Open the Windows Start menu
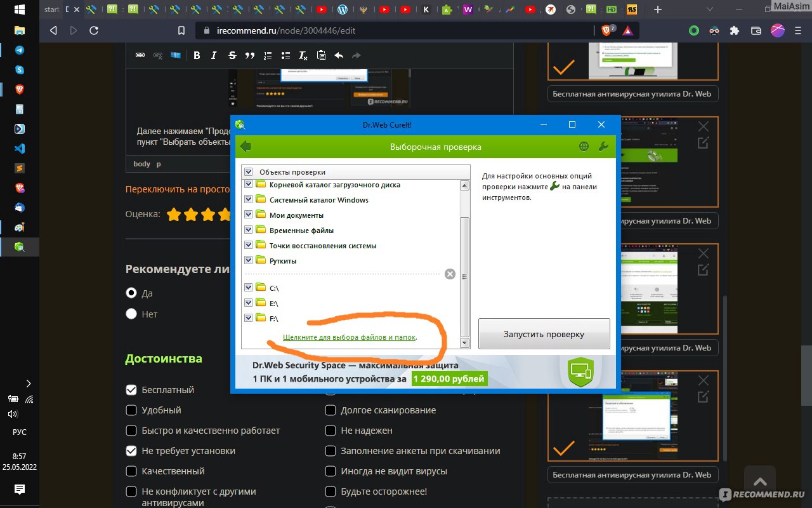812x508 pixels. coord(20,10)
